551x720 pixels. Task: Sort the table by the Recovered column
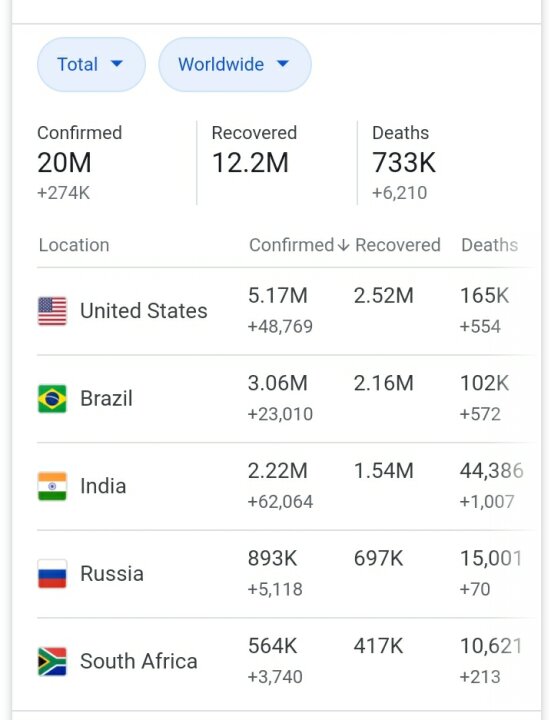click(398, 245)
